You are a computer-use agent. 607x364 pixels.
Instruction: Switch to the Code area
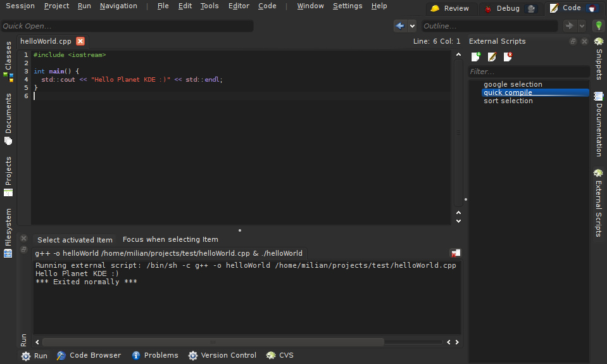click(x=575, y=8)
